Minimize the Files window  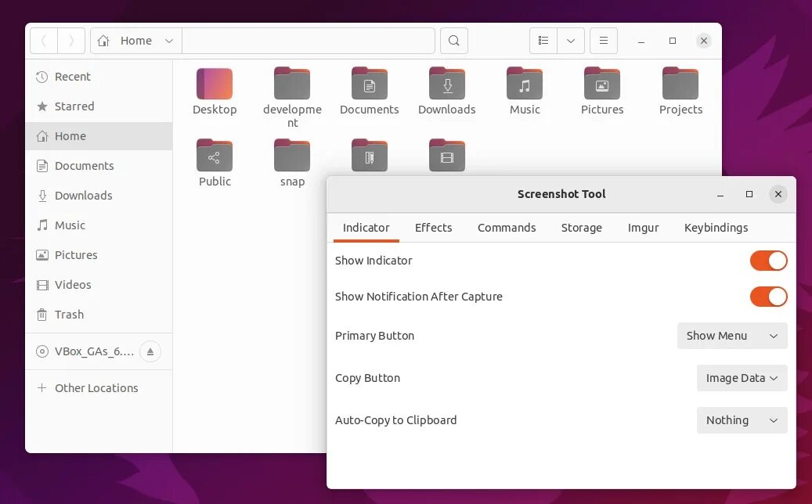641,41
